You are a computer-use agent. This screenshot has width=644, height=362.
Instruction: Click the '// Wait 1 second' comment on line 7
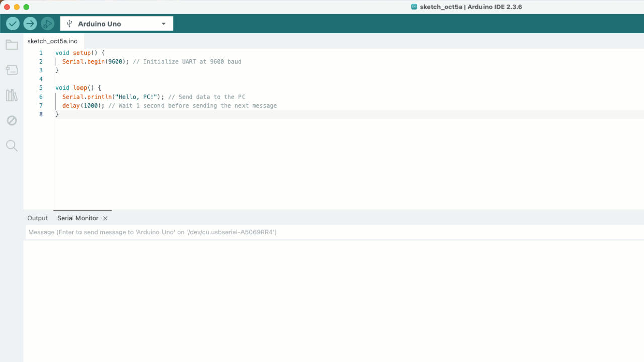[193, 106]
